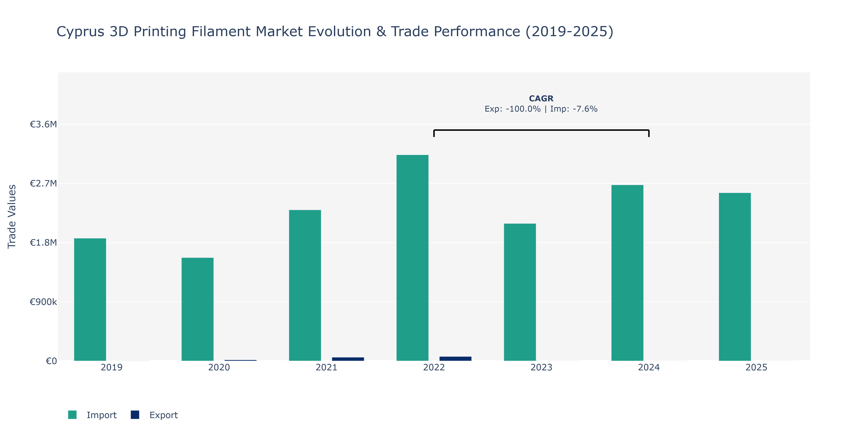The width and height of the screenshot is (868, 434).
Task: Click the Trade Values axis title
Action: [x=12, y=216]
